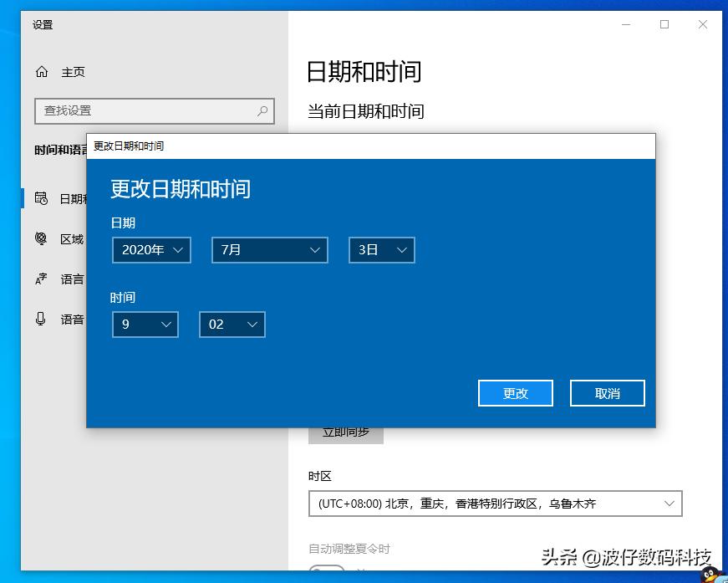Click the 取消 cancel button
The height and width of the screenshot is (583, 728).
(x=607, y=392)
